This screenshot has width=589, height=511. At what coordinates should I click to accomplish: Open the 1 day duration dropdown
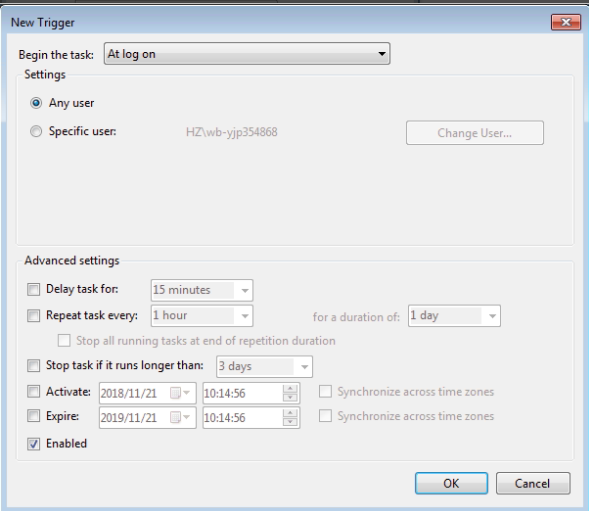[x=454, y=316]
